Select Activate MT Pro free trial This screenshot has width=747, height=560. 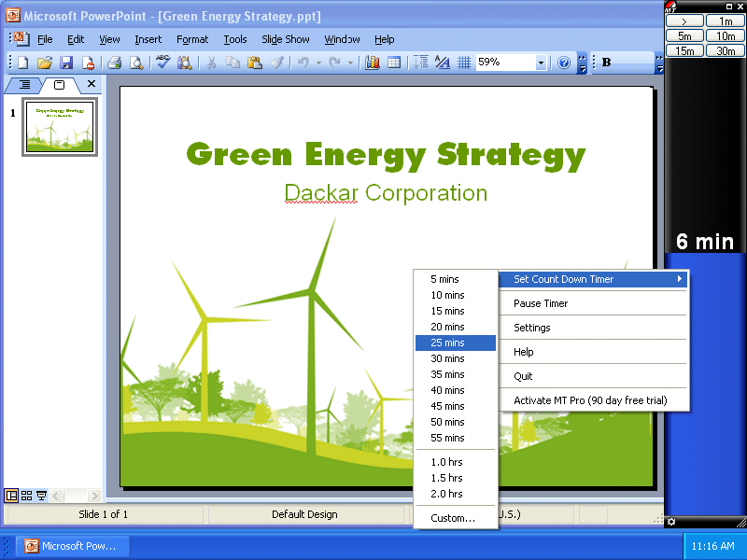593,400
